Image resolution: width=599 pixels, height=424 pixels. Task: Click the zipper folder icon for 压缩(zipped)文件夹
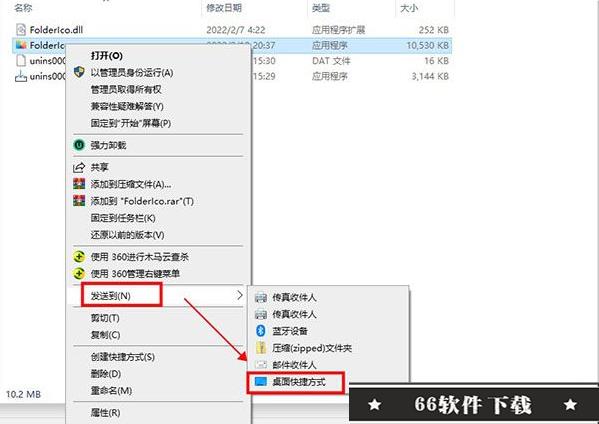pos(261,348)
